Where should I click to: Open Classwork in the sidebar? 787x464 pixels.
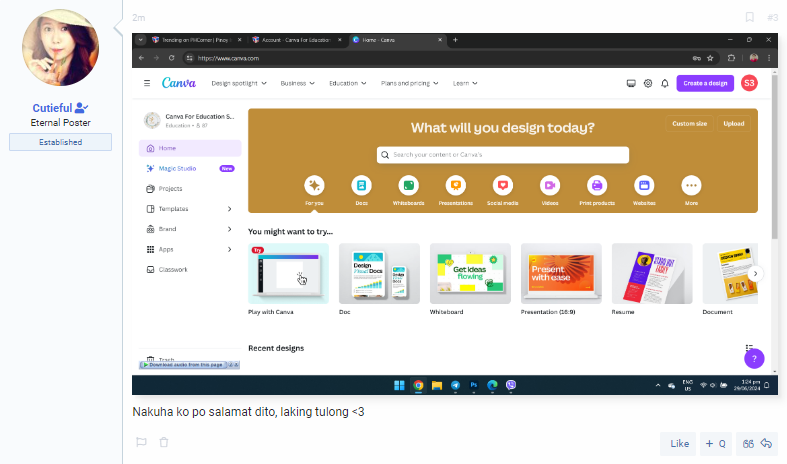coord(190,270)
